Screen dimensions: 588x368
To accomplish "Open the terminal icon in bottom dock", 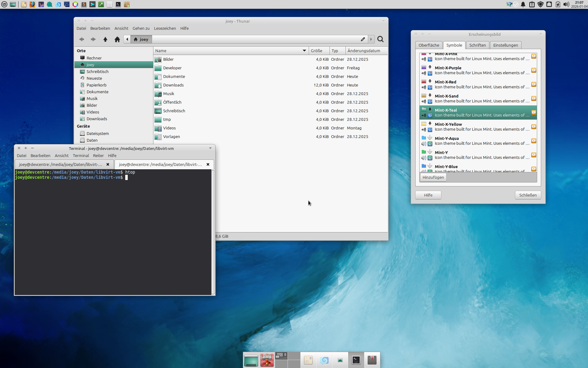I will pos(356,360).
